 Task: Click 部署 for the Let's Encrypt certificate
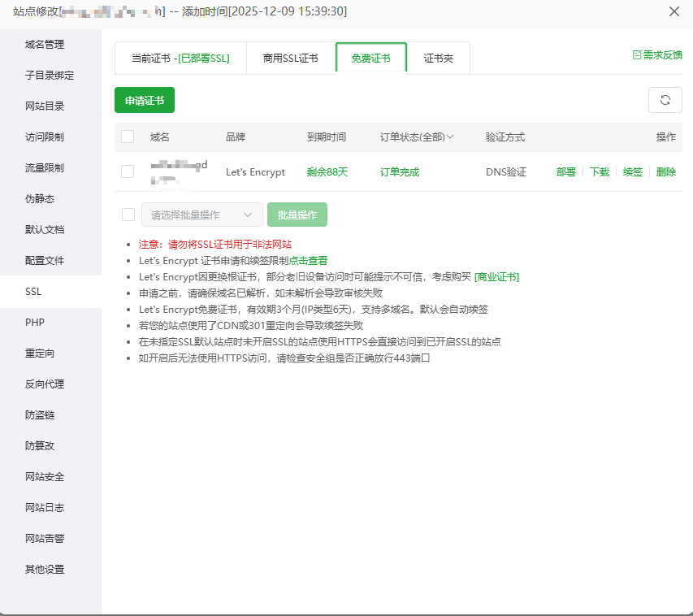click(x=565, y=172)
